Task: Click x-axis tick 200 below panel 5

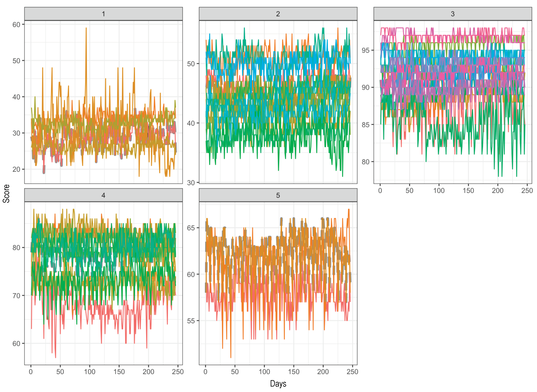Action: click(x=323, y=372)
